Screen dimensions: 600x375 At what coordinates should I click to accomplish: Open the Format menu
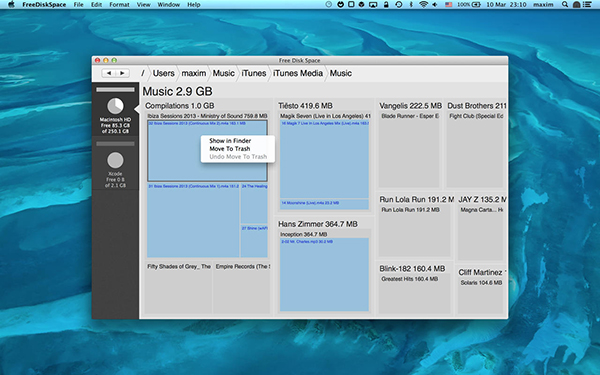click(119, 5)
